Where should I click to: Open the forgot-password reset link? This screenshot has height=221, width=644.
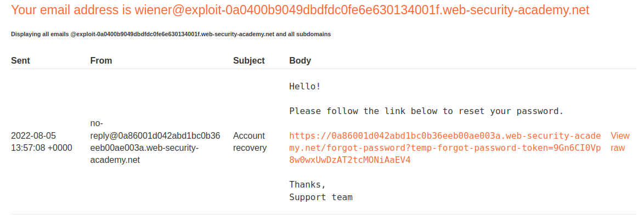click(x=445, y=148)
